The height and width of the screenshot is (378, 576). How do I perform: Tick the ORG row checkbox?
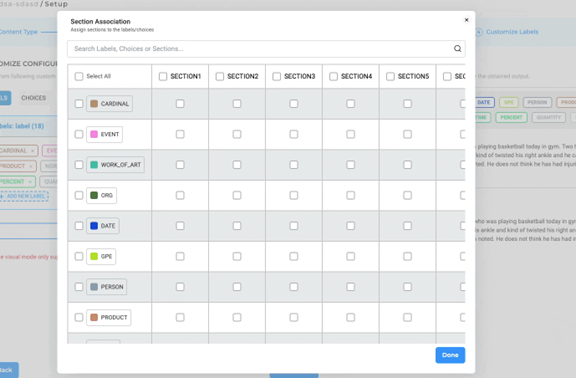point(79,195)
